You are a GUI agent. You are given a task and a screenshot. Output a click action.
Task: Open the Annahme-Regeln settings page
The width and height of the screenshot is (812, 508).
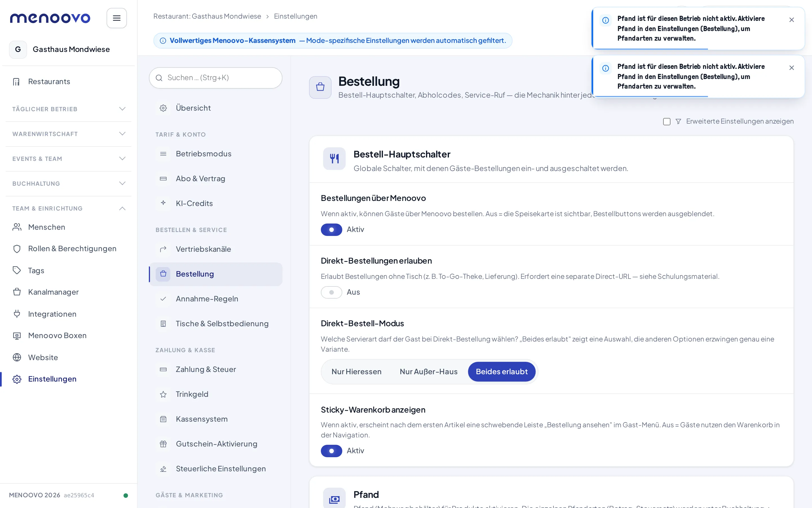click(x=215, y=299)
